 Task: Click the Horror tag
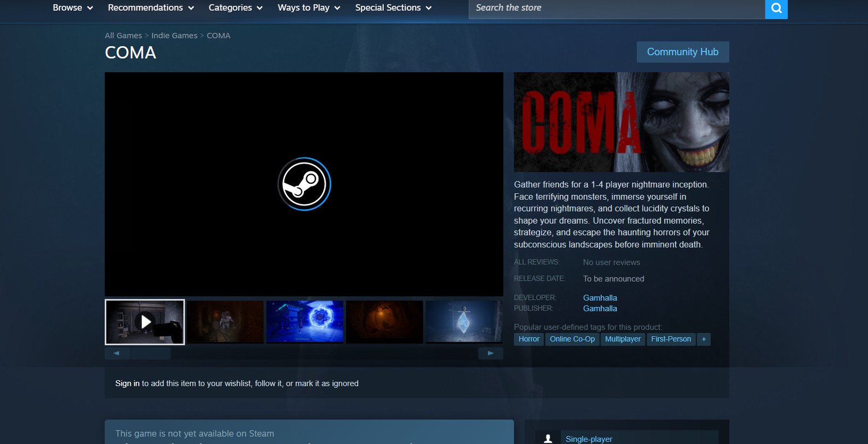[x=529, y=339]
